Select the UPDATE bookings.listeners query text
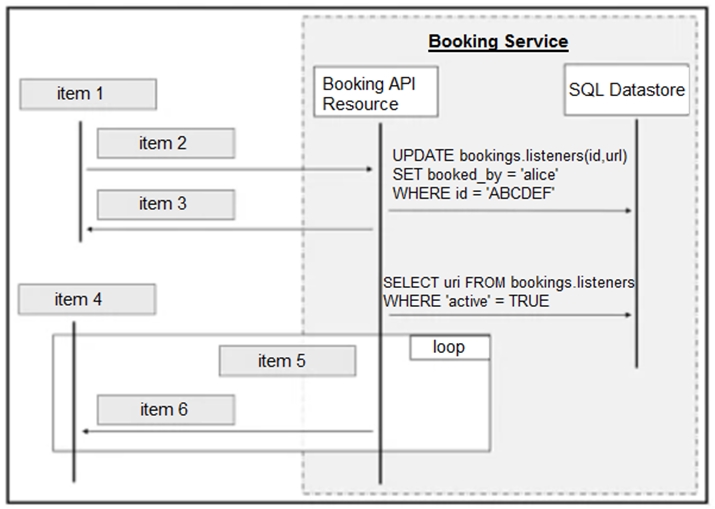Viewport: 715px width, 509px height. coord(510,156)
